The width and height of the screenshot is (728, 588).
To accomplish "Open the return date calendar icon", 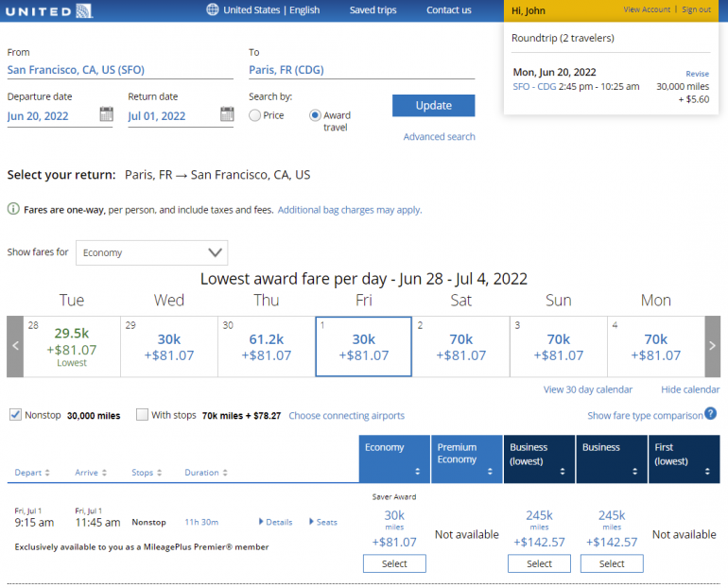I will pyautogui.click(x=227, y=115).
